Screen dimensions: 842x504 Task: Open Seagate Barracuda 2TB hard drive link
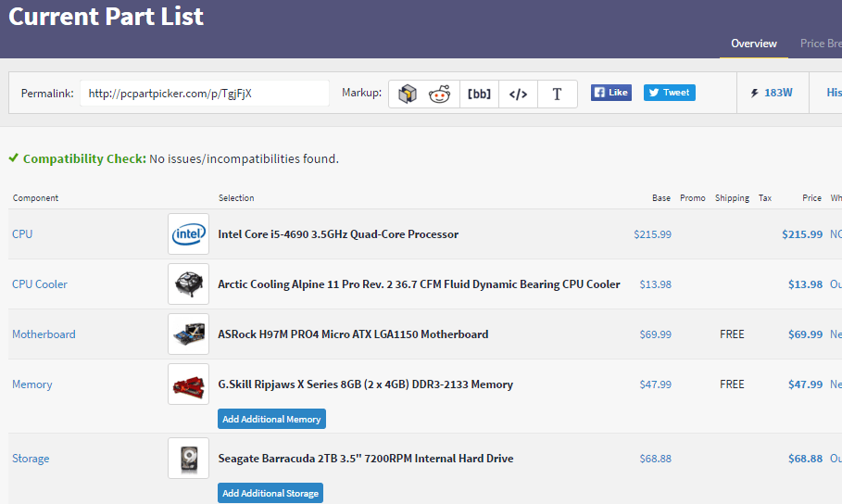pyautogui.click(x=366, y=459)
